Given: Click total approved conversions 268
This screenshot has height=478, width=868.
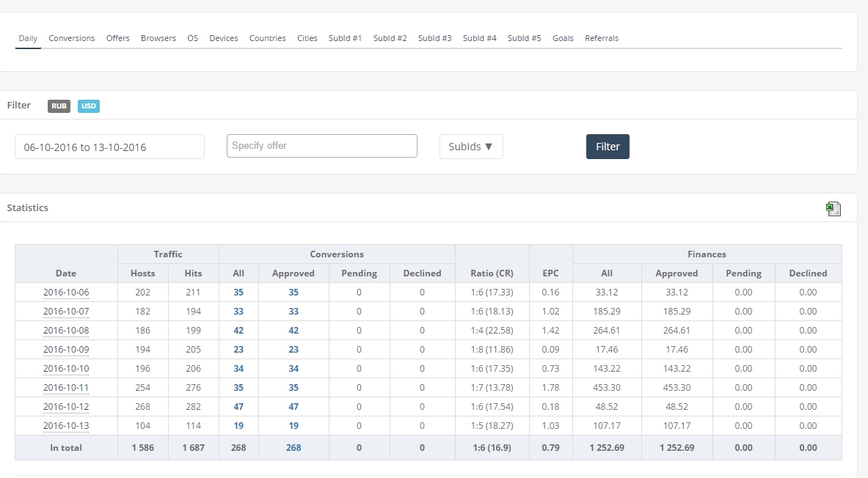Looking at the screenshot, I should pos(293,448).
